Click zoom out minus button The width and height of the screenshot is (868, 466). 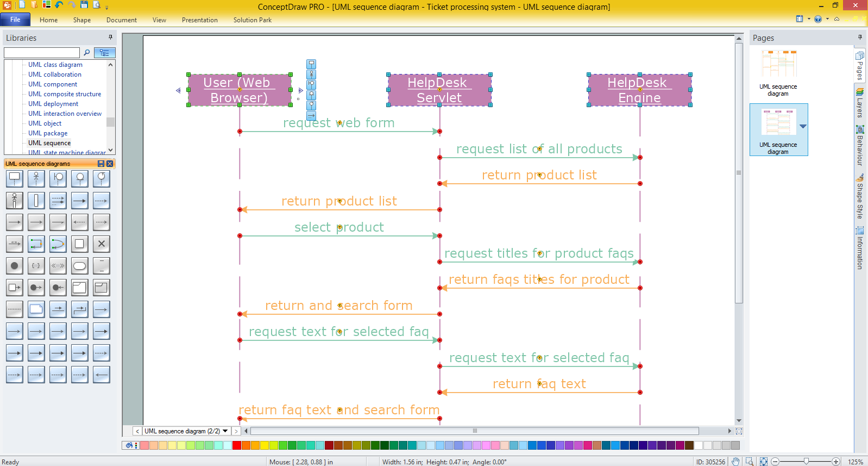click(x=775, y=462)
